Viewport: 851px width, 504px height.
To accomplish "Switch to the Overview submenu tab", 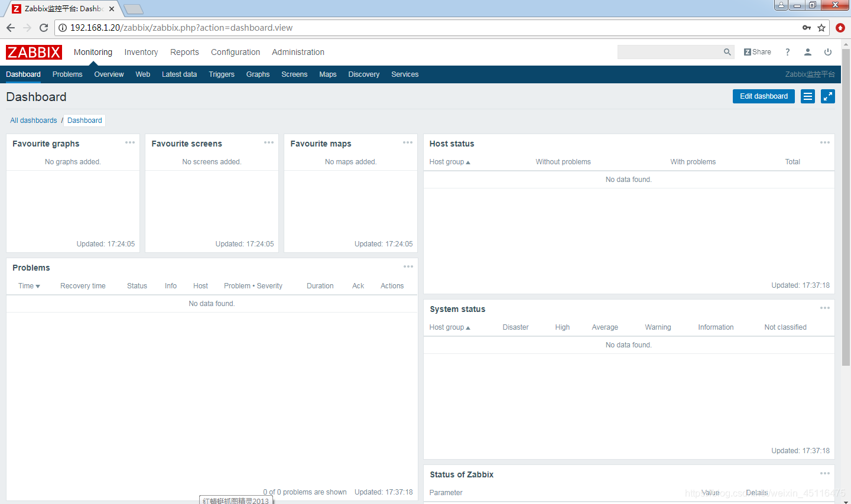I will click(109, 74).
